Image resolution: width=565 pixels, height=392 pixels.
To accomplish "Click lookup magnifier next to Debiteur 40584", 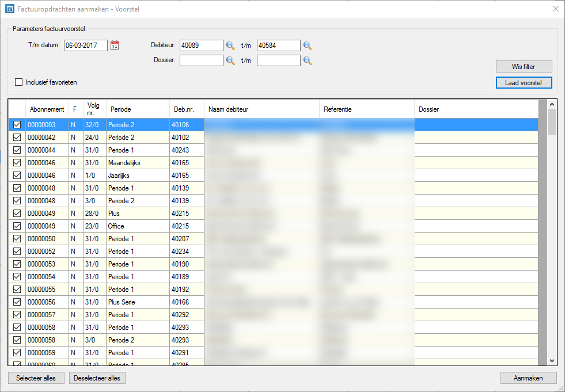I will [x=308, y=45].
